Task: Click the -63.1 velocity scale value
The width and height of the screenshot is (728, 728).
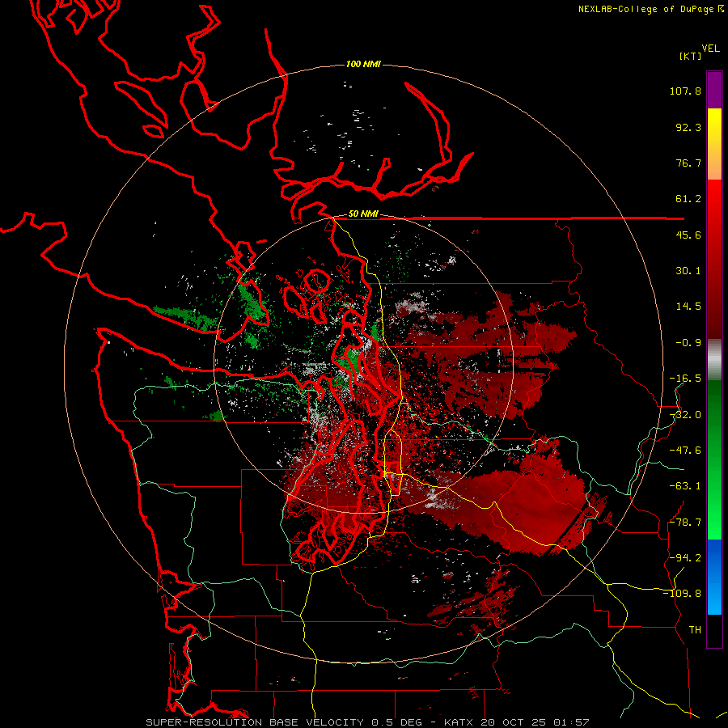Action: 685,486
